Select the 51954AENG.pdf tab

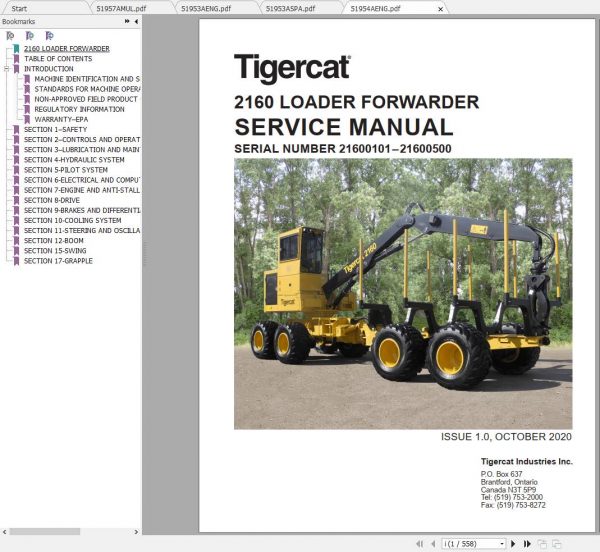pos(375,8)
